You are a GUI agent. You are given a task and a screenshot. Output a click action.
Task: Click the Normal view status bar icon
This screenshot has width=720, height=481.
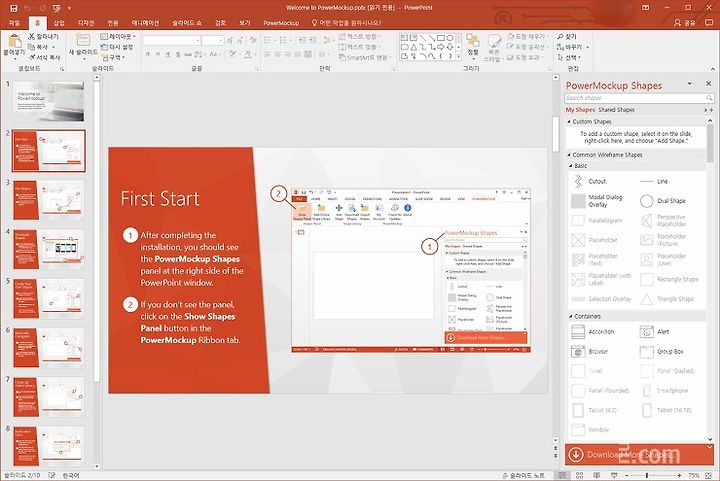562,475
